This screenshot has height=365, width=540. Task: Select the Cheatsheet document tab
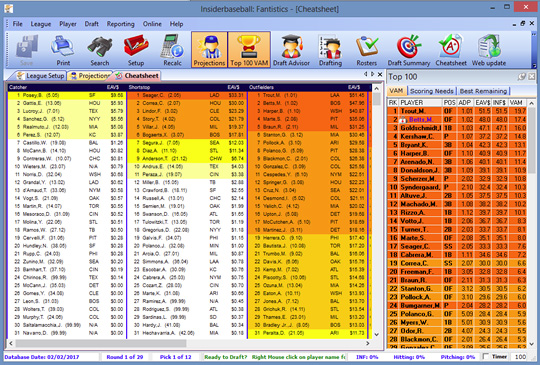pos(137,76)
